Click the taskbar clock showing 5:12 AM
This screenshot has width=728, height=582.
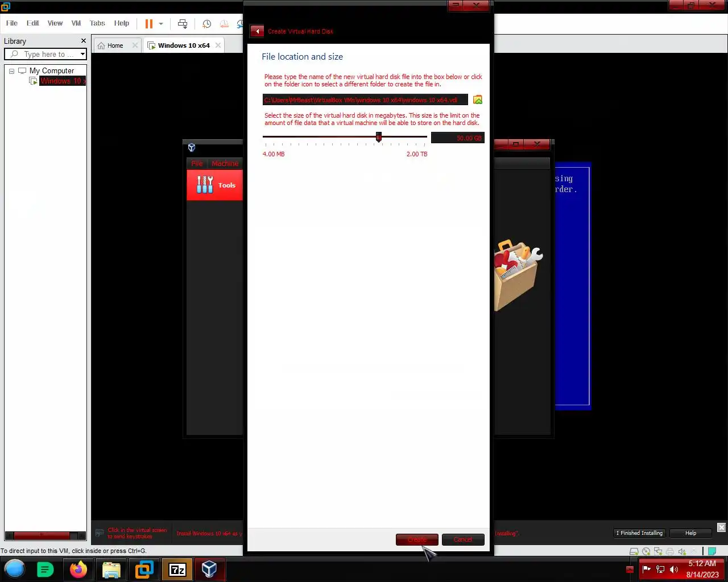click(702, 569)
